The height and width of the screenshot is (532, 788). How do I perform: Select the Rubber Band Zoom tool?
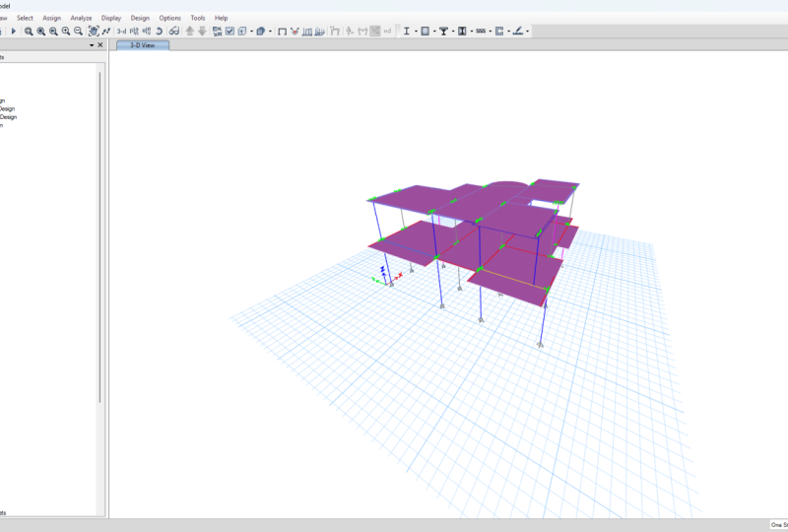tap(29, 32)
